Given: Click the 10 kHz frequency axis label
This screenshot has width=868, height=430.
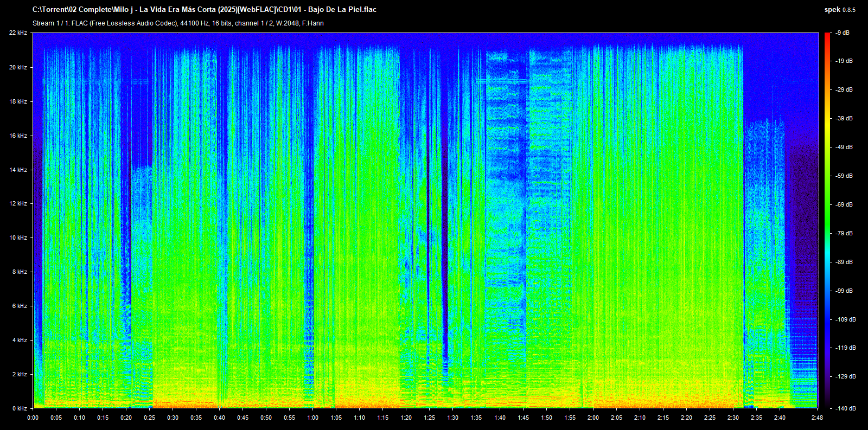Looking at the screenshot, I should tap(18, 238).
